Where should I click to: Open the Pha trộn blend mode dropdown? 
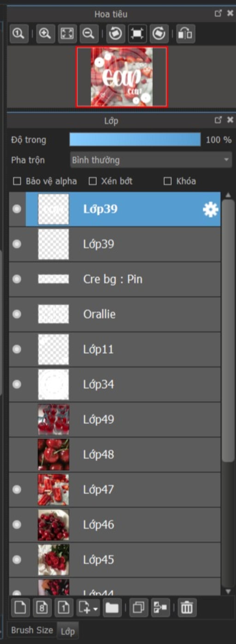[x=151, y=160]
